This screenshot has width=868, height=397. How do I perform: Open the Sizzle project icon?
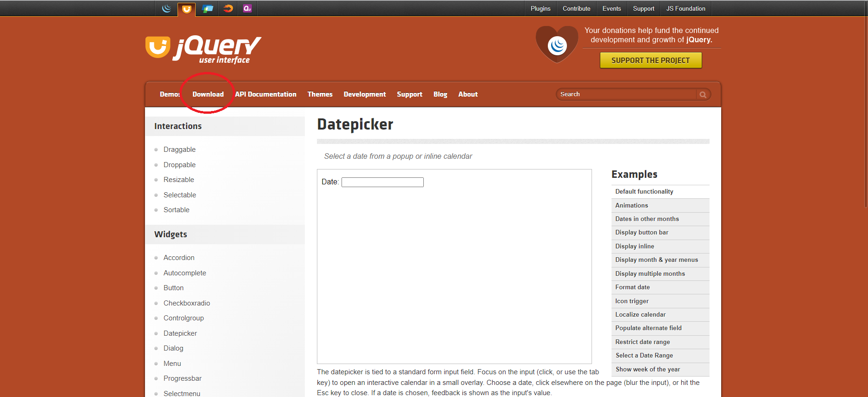point(228,8)
